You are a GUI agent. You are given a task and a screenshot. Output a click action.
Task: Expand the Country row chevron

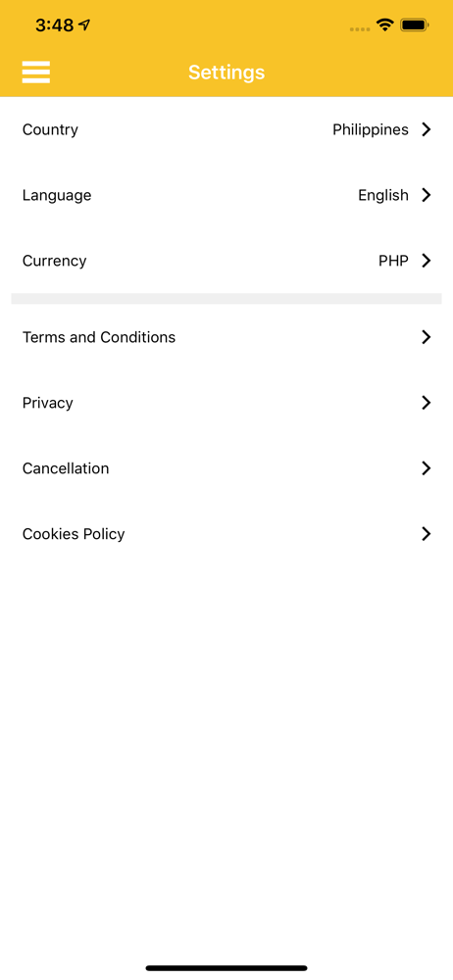pos(427,129)
